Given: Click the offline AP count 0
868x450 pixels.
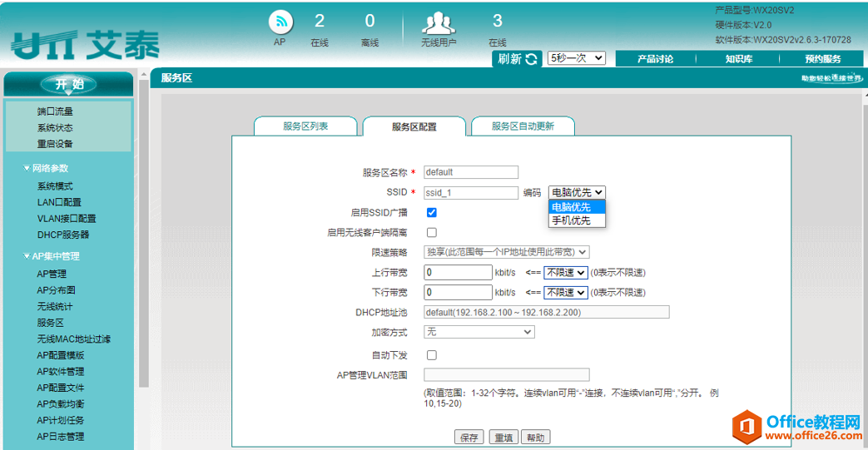Looking at the screenshot, I should point(370,21).
